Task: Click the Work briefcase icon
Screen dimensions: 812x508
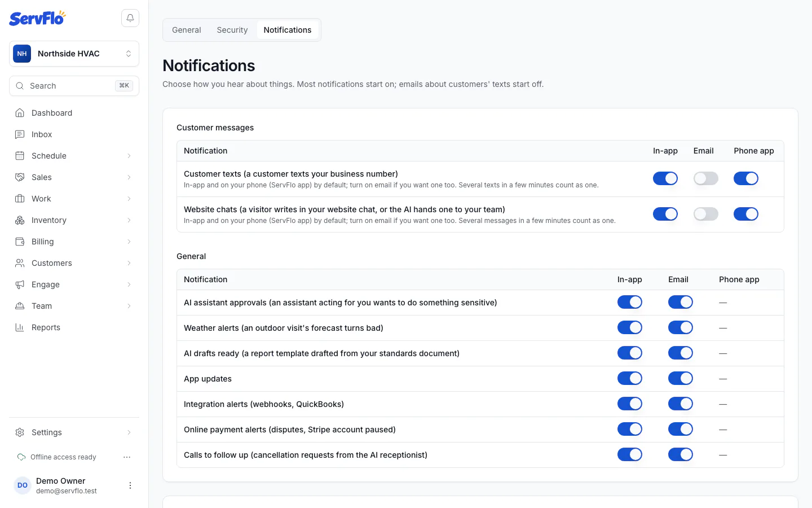Action: (x=20, y=199)
